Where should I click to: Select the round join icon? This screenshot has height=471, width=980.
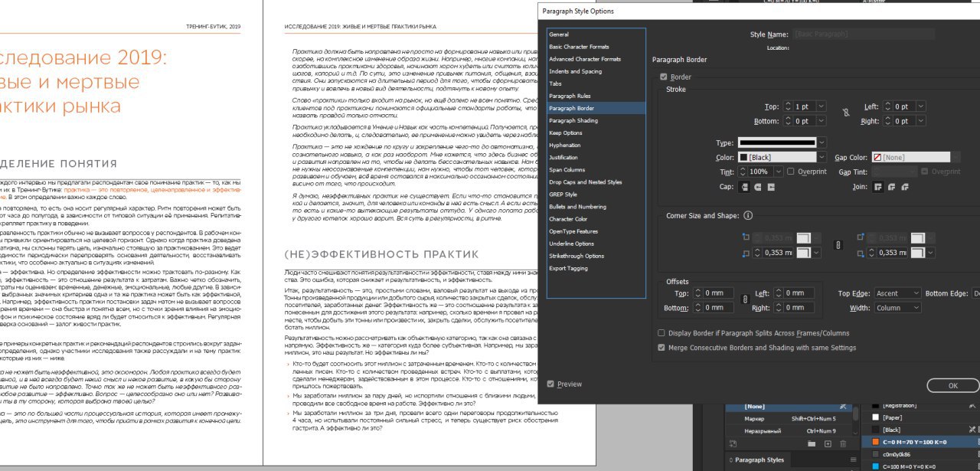tap(891, 186)
